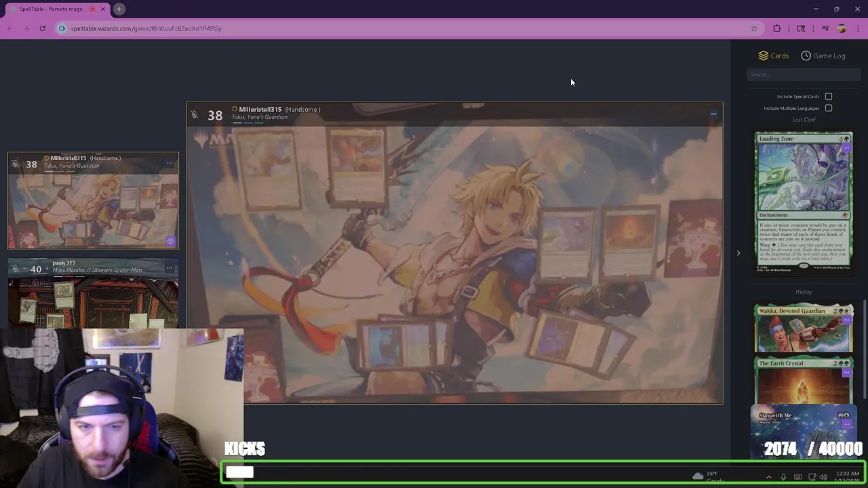The image size is (868, 488).
Task: Select The Earth Crystal history card
Action: [804, 381]
